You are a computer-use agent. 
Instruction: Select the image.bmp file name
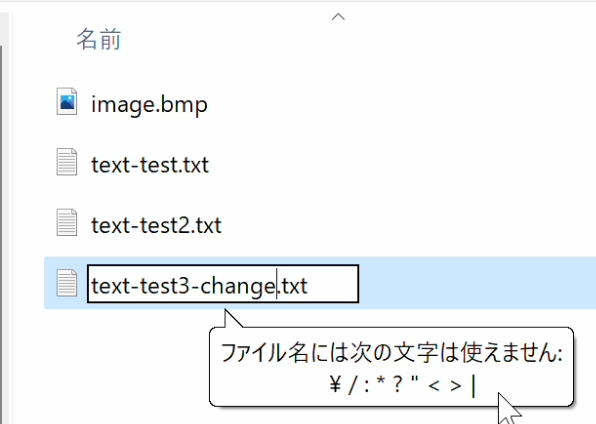pos(149,104)
